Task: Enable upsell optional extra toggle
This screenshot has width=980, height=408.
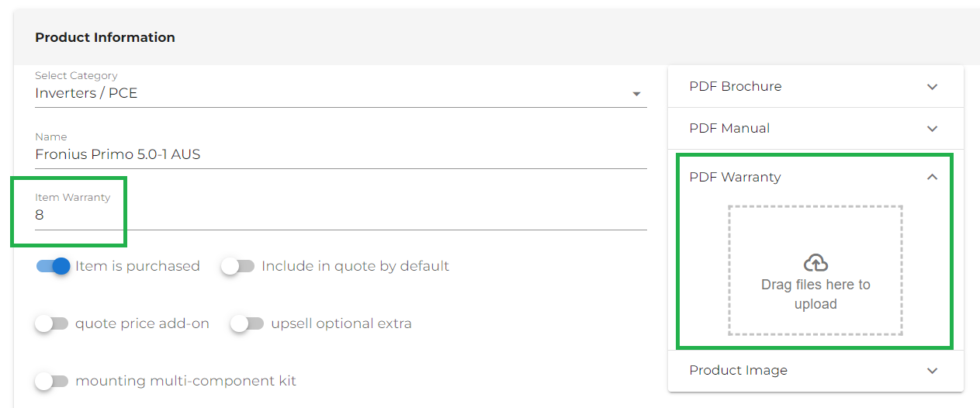Action: 248,323
